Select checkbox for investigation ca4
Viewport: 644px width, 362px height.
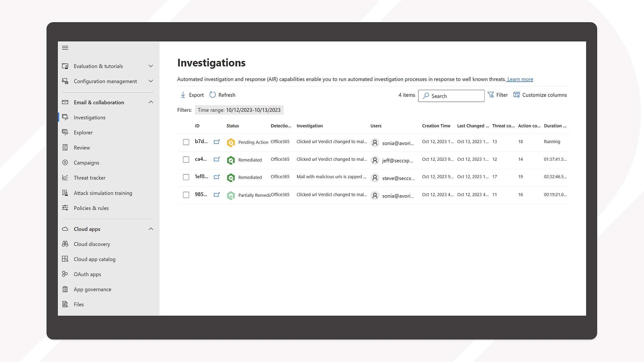[186, 160]
